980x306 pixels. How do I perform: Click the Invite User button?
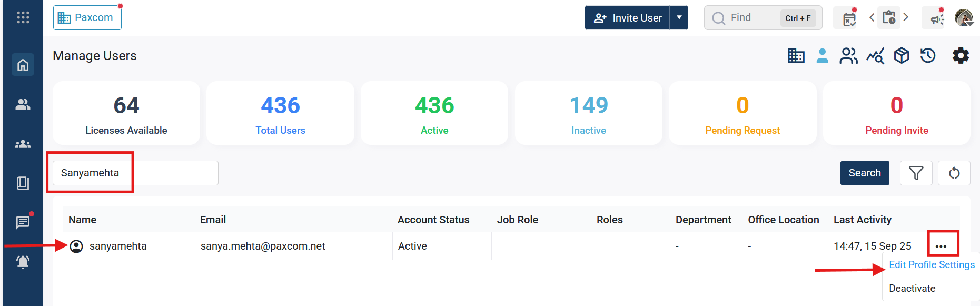tap(628, 18)
